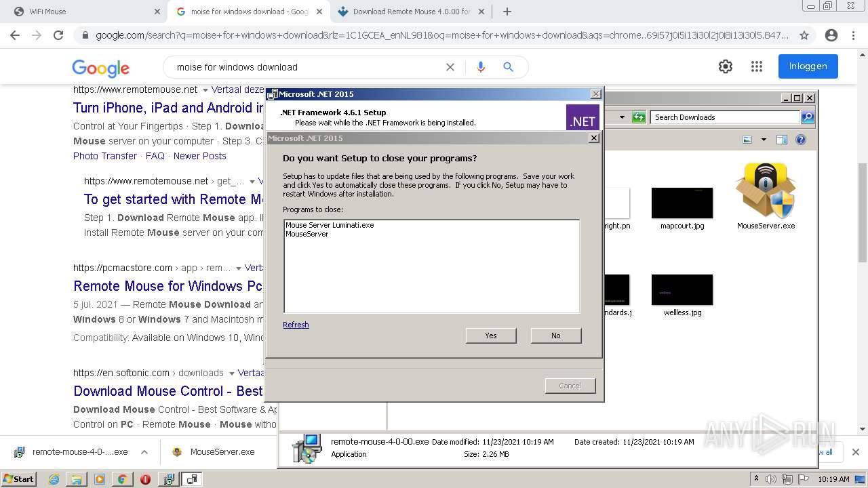Click Chrome icon in taskbar
Image resolution: width=868 pixels, height=488 pixels.
tap(122, 479)
